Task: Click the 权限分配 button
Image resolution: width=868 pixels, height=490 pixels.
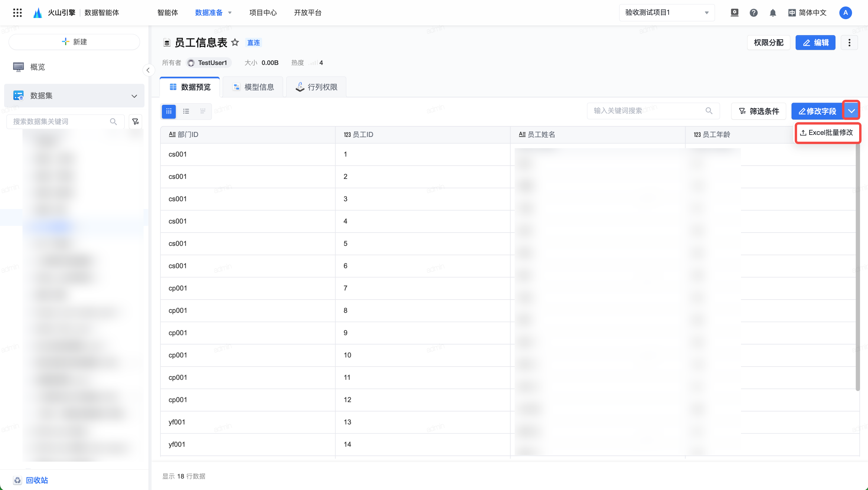Action: pos(768,43)
